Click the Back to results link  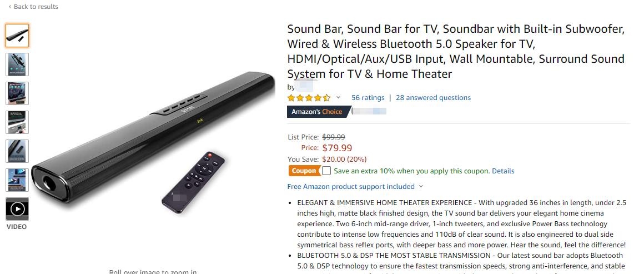coord(36,7)
